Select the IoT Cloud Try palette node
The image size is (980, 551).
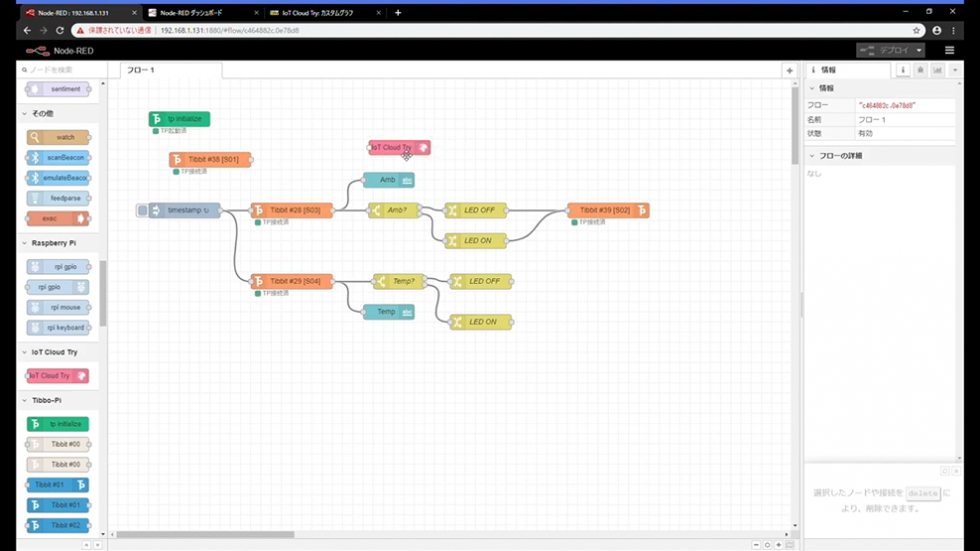pos(58,376)
